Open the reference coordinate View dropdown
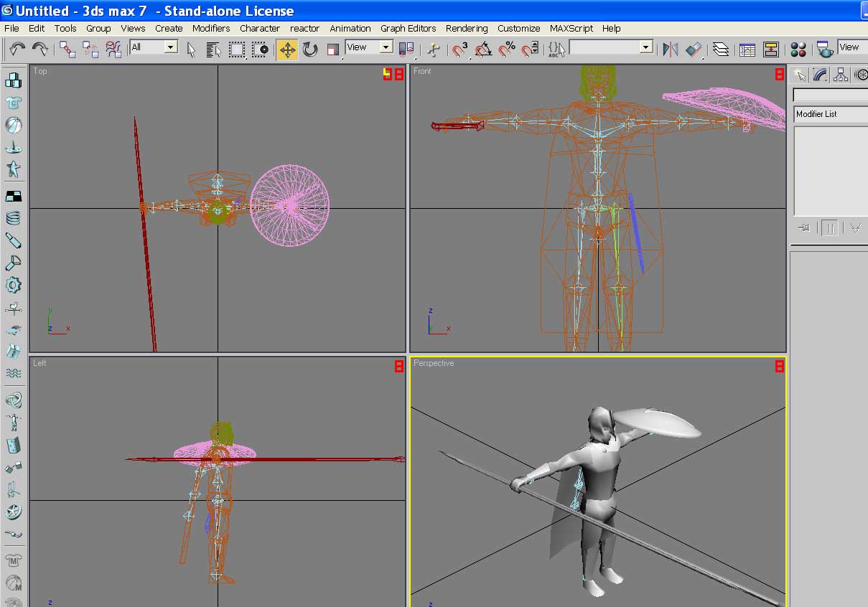The width and height of the screenshot is (868, 607). [x=369, y=47]
